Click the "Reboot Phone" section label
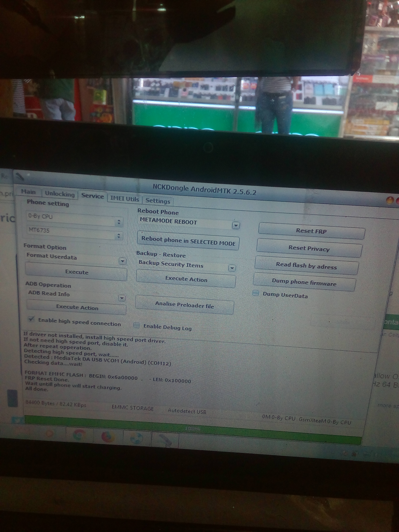Screen dimensions: 399x532 click(x=158, y=212)
